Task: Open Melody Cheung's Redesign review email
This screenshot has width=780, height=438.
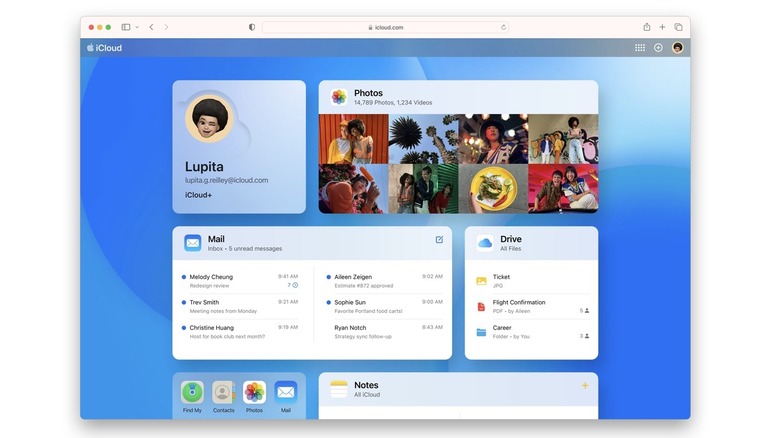Action: 240,281
